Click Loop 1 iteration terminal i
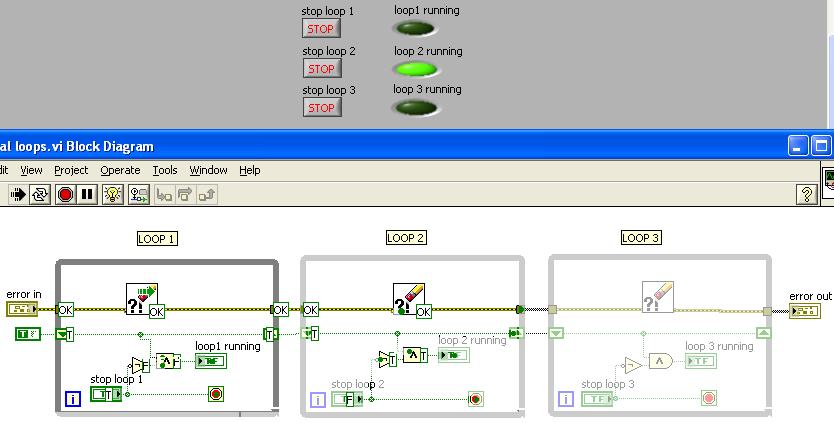This screenshot has width=834, height=423. pyautogui.click(x=73, y=398)
